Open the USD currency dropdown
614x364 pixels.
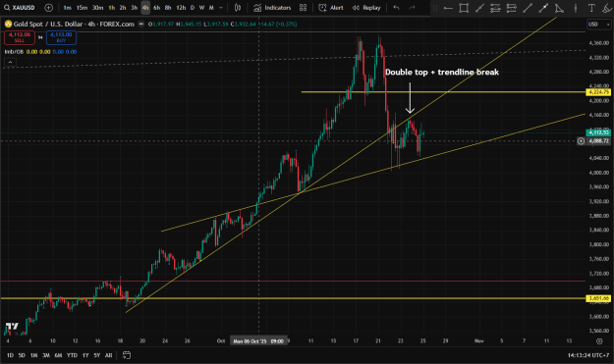pos(599,25)
